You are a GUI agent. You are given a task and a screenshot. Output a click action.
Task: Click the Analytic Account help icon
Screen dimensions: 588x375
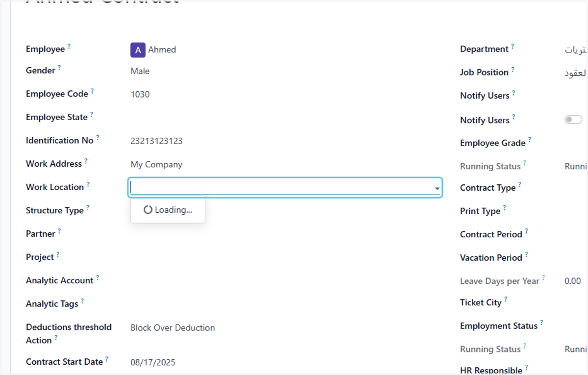coord(98,278)
